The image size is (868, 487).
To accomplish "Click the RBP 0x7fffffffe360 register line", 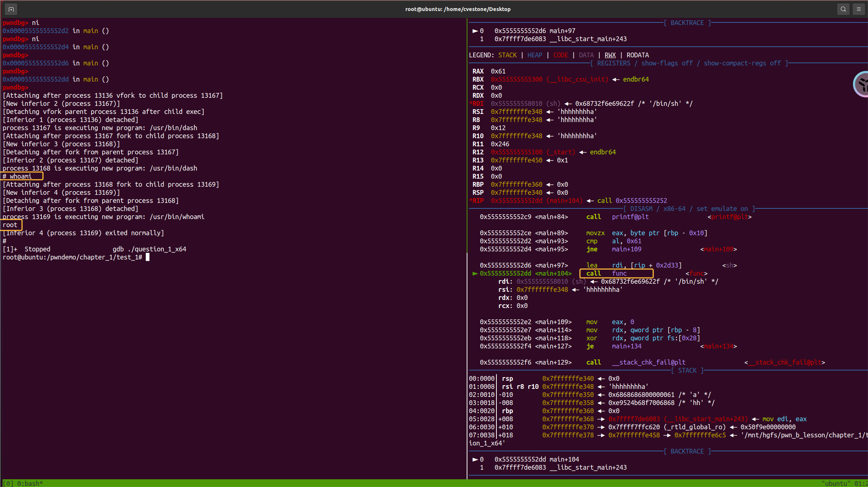I will point(520,185).
